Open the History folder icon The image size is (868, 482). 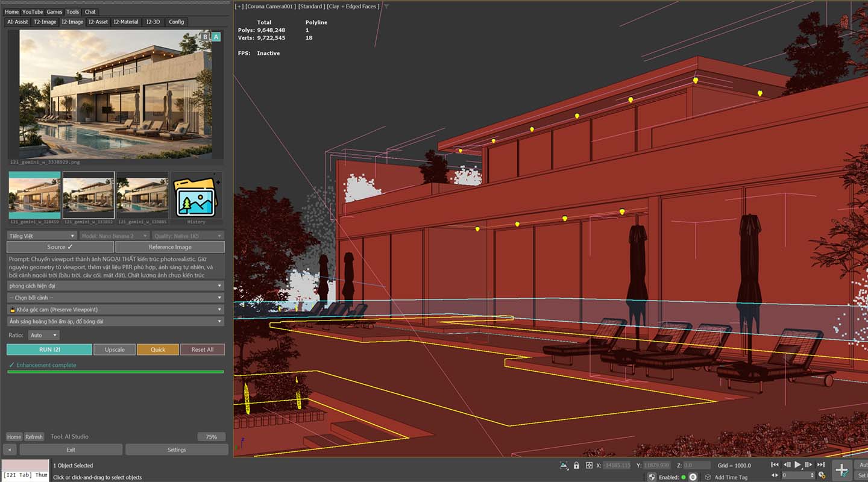(196, 194)
